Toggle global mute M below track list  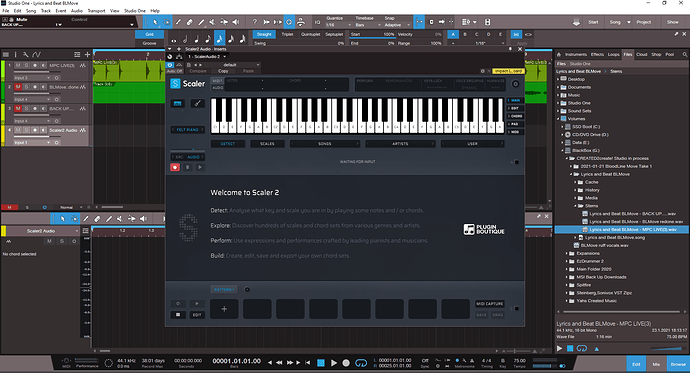tap(10, 207)
